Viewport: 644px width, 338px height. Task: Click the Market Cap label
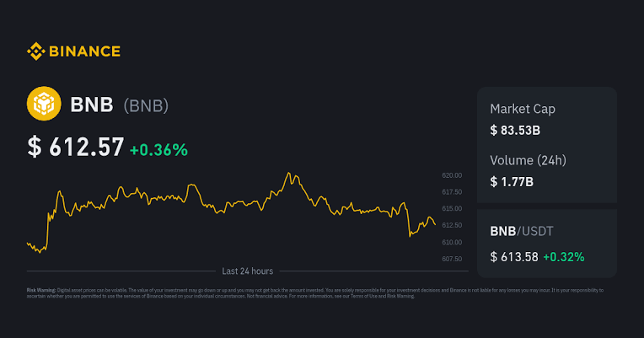[x=523, y=109]
